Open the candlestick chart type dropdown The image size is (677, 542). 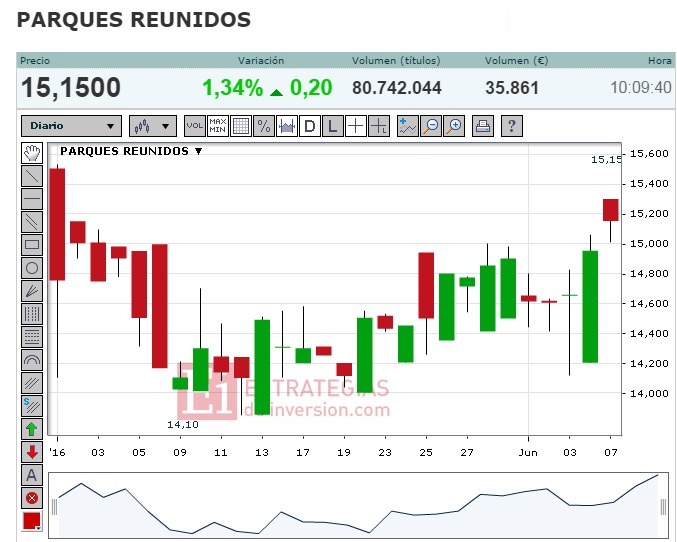[153, 126]
